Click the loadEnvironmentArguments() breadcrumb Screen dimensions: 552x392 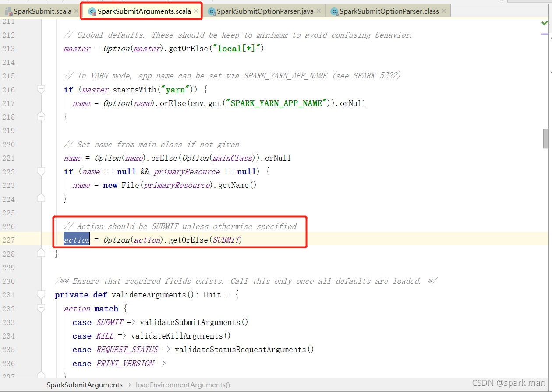tap(183, 385)
